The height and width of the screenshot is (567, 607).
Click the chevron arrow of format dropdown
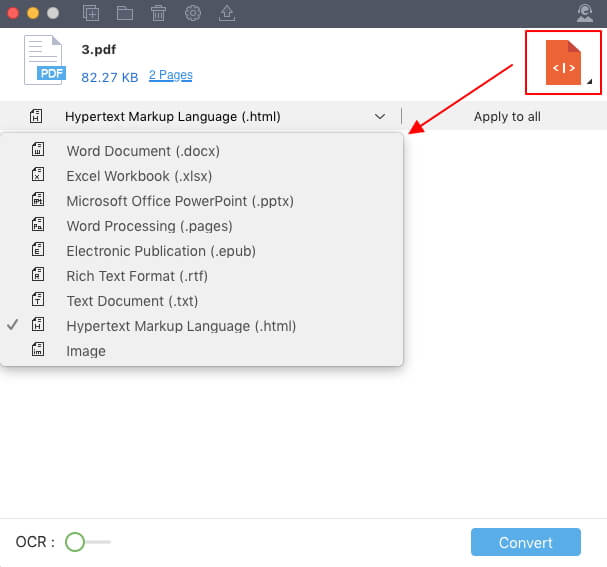tap(380, 116)
